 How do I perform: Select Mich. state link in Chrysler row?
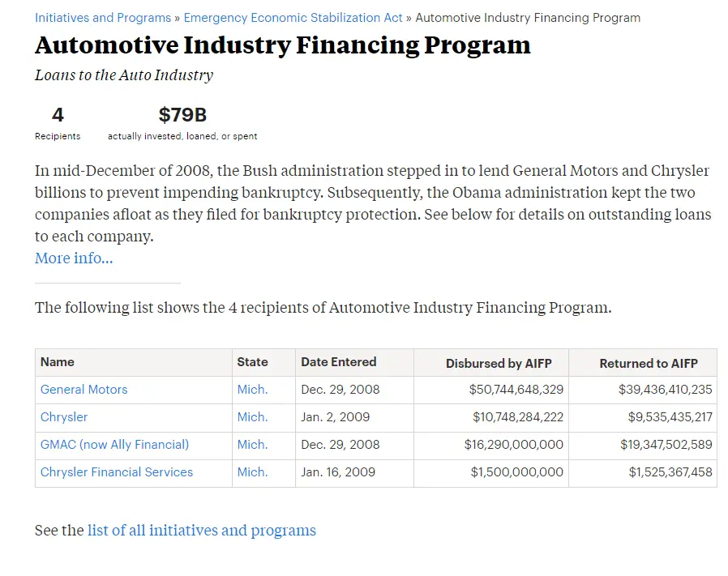[x=252, y=417]
